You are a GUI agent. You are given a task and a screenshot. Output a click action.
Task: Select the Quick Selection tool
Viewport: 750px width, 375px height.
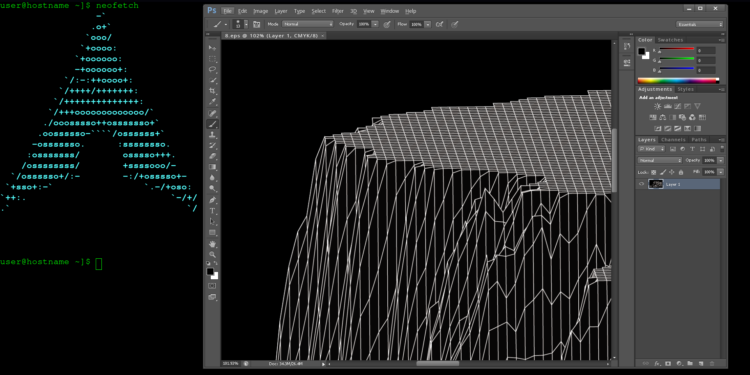[x=212, y=80]
